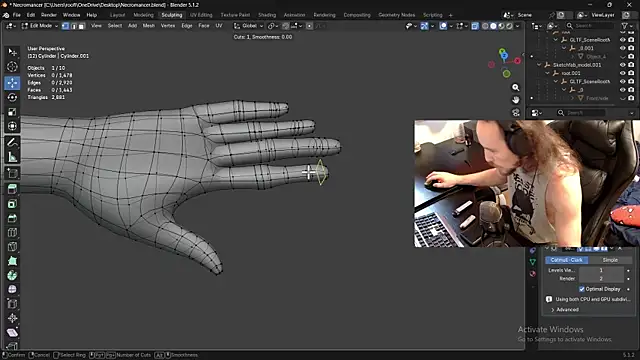Select the Bevel tool

coord(12,218)
